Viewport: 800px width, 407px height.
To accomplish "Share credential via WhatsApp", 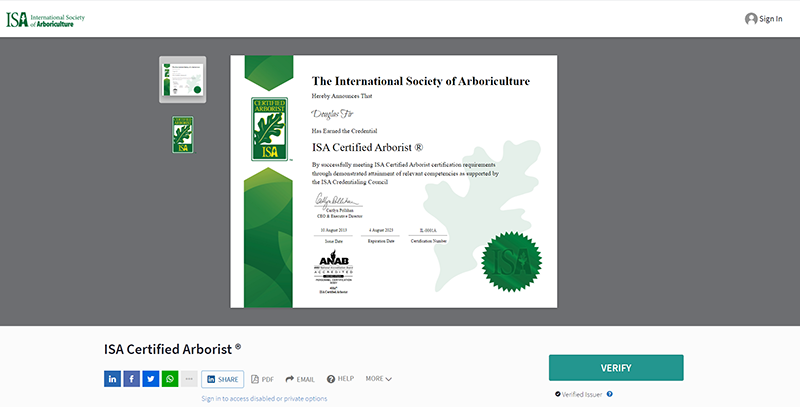I will pyautogui.click(x=170, y=379).
